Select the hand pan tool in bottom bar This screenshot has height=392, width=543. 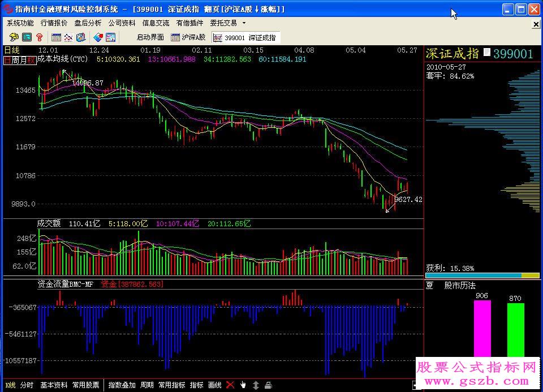tap(244, 385)
